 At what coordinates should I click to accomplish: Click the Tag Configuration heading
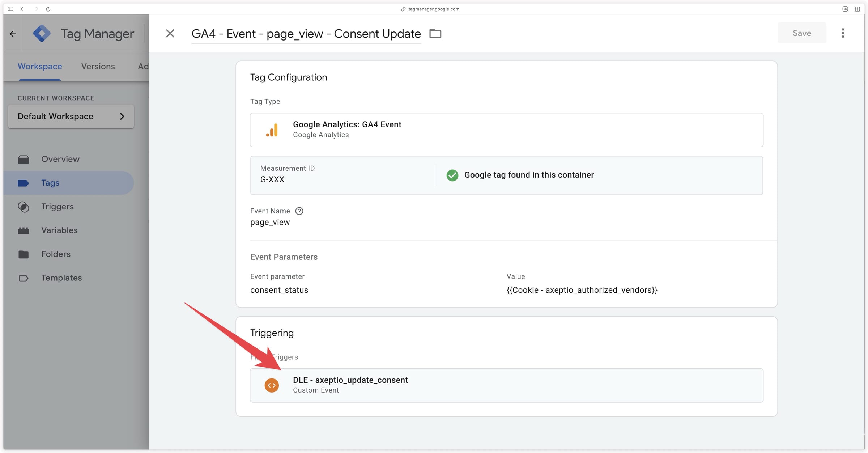289,77
